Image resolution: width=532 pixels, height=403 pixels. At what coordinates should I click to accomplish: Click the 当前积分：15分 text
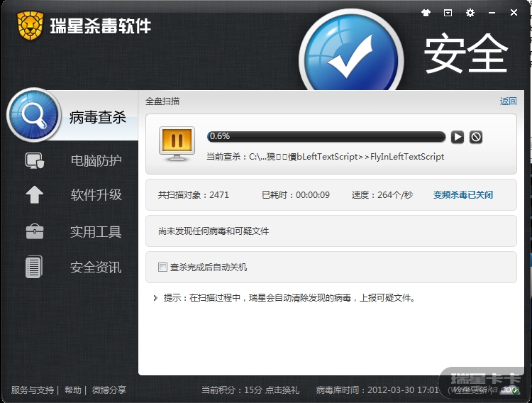point(232,390)
